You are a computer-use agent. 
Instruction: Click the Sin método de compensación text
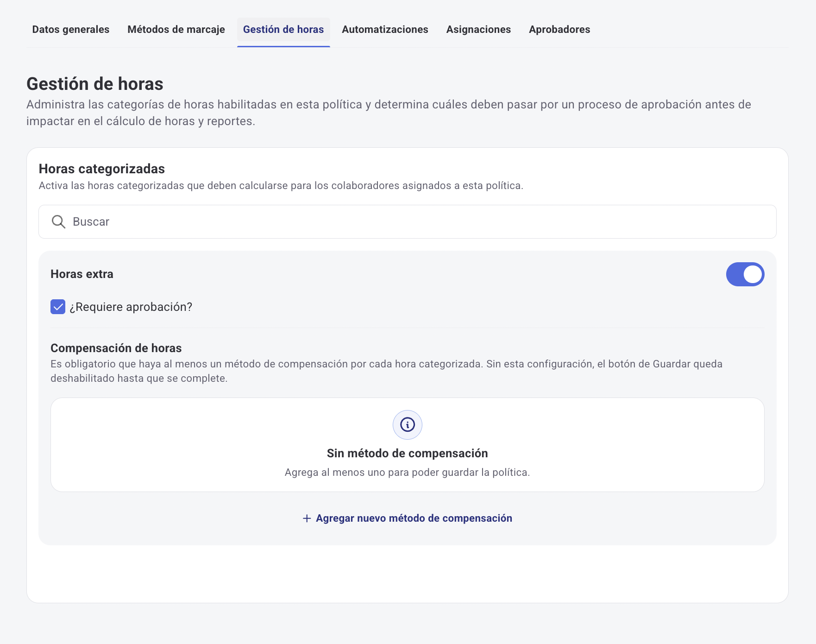point(408,453)
